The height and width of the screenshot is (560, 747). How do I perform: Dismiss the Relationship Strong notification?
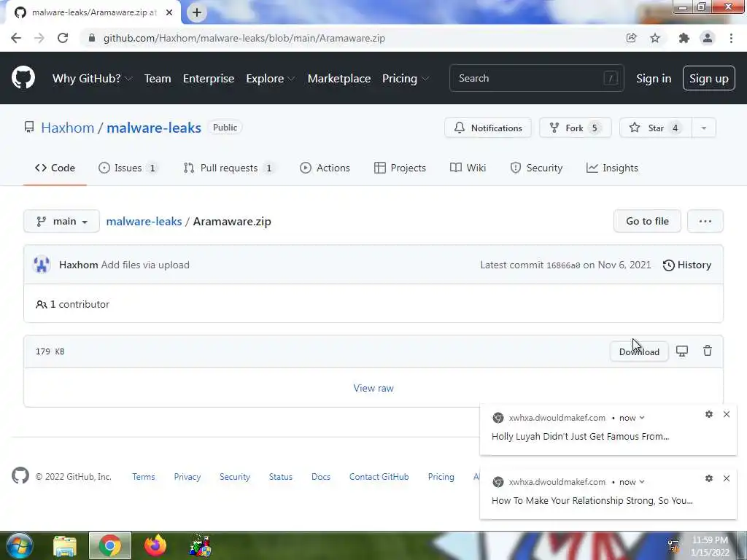click(727, 478)
